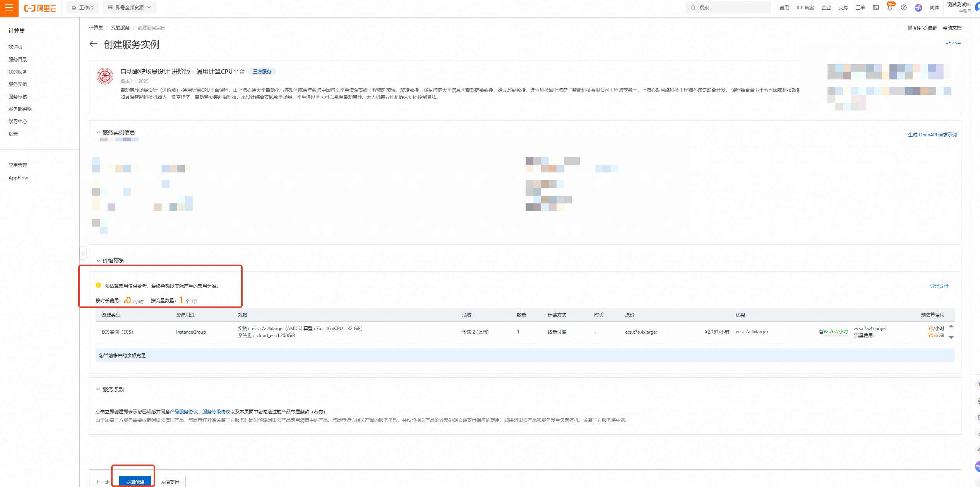Open the 工单 menu
This screenshot has height=487, width=980.
point(860,8)
